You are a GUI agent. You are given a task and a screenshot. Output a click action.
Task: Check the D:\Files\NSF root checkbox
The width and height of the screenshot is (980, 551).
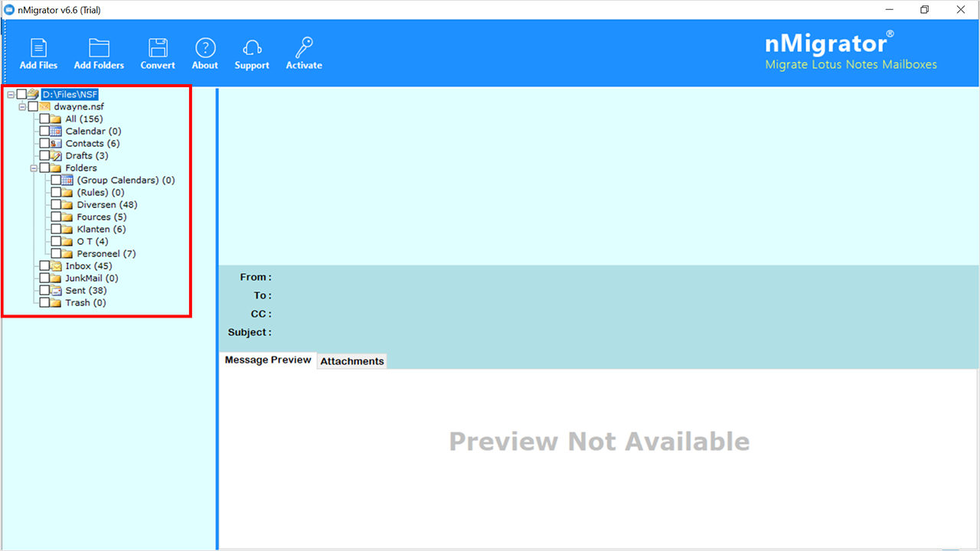[x=21, y=94]
